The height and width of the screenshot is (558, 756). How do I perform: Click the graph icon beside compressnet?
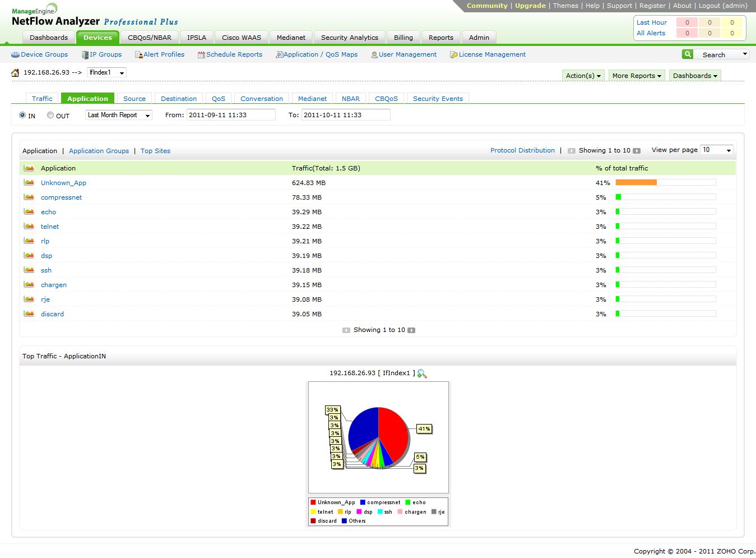tap(29, 197)
